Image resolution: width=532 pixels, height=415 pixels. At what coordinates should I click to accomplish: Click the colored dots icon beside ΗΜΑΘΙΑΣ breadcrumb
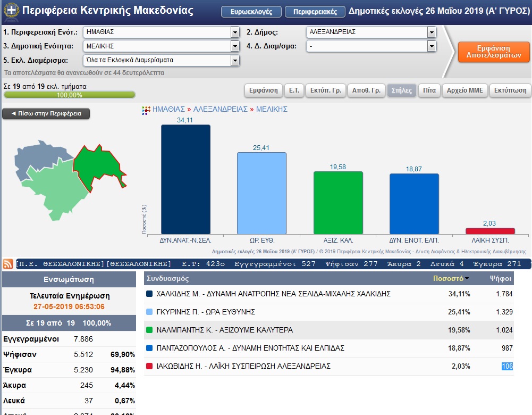point(146,110)
